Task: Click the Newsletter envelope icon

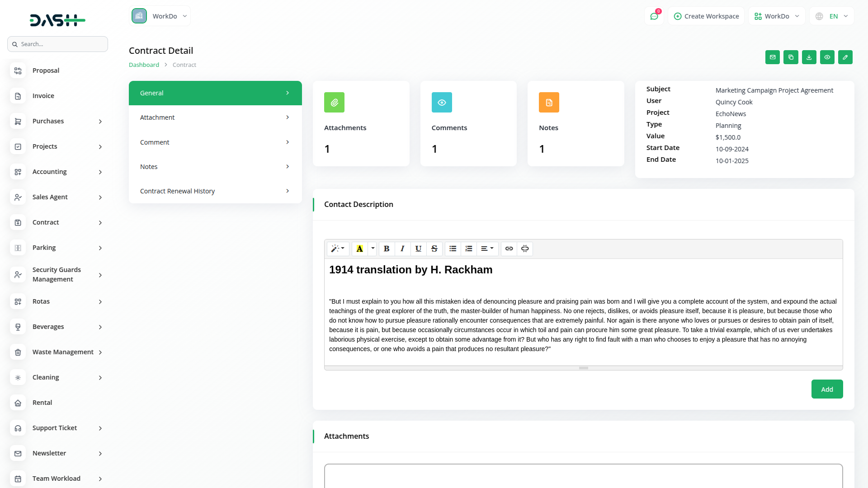Action: pyautogui.click(x=18, y=453)
